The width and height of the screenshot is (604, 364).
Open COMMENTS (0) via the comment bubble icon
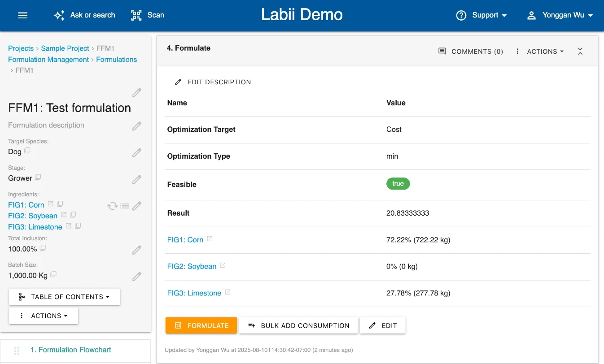point(470,51)
